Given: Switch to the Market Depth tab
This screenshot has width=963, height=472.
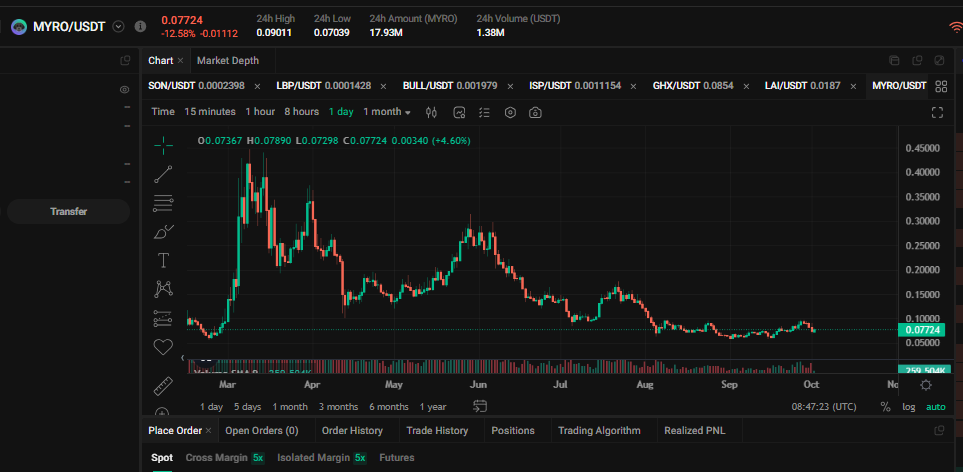Looking at the screenshot, I should click(228, 60).
